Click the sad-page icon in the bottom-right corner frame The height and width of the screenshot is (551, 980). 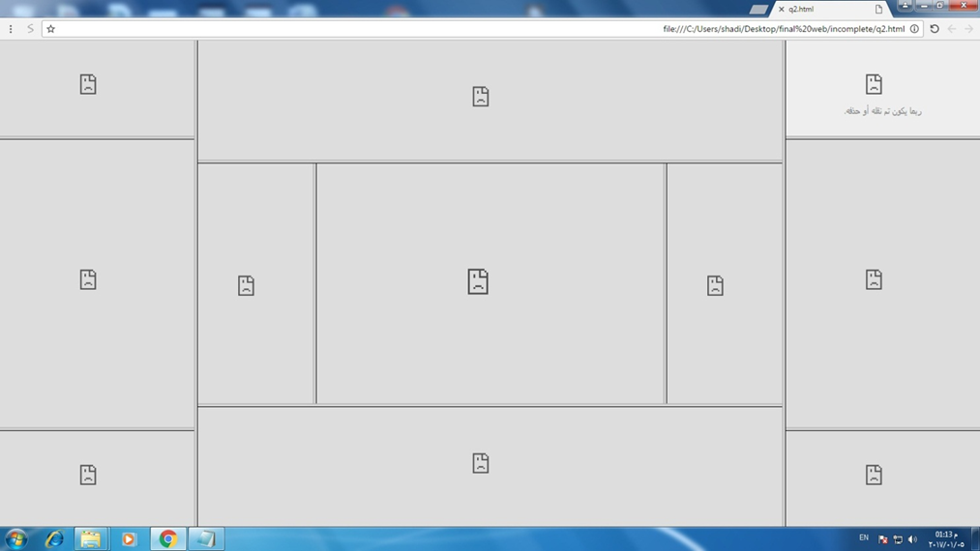(x=874, y=475)
